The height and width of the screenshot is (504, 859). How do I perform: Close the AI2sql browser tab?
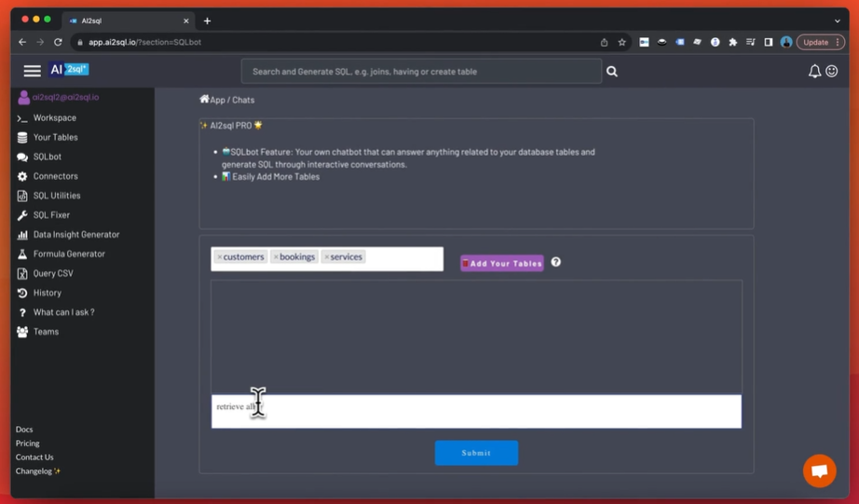pos(185,20)
